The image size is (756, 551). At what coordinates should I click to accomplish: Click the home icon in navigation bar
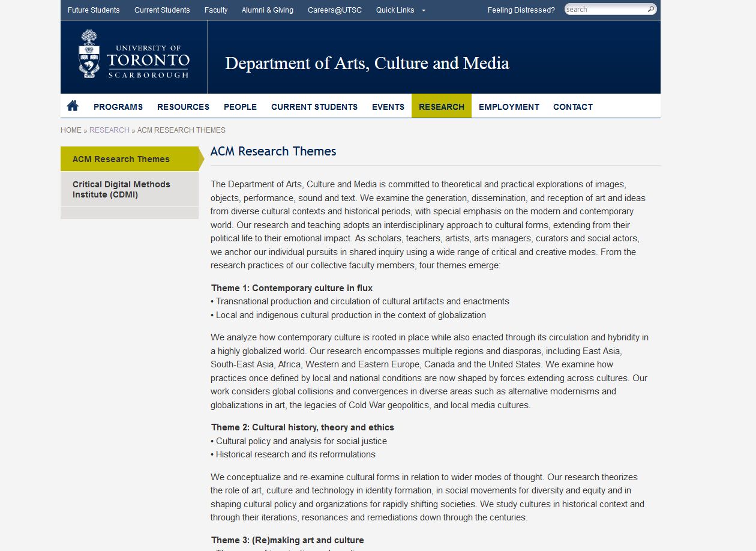coord(73,106)
